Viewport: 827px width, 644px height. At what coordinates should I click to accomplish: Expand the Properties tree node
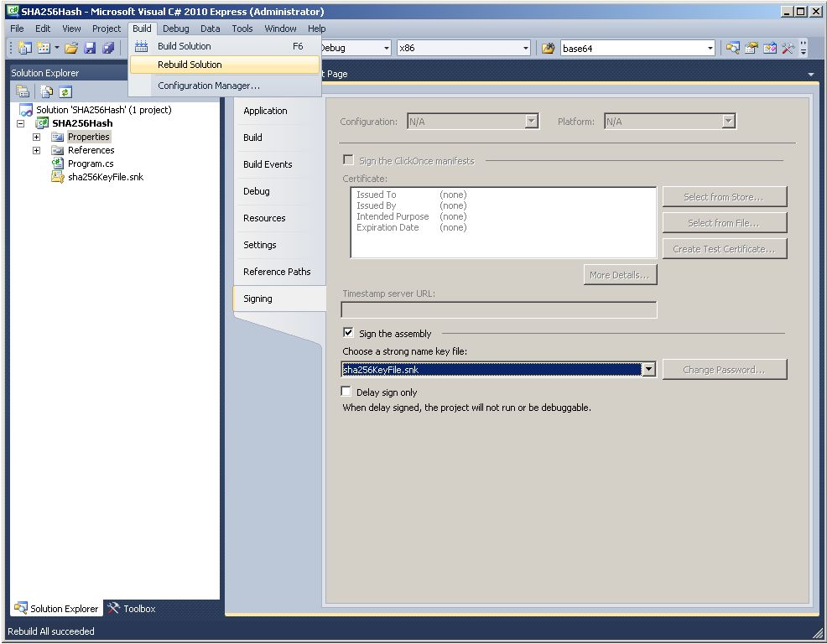coord(36,138)
